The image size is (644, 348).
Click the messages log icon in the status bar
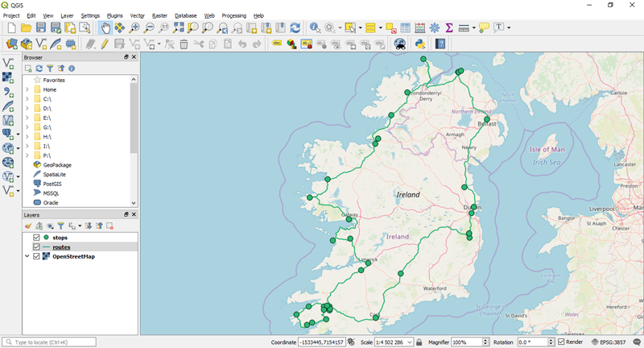pyautogui.click(x=637, y=342)
